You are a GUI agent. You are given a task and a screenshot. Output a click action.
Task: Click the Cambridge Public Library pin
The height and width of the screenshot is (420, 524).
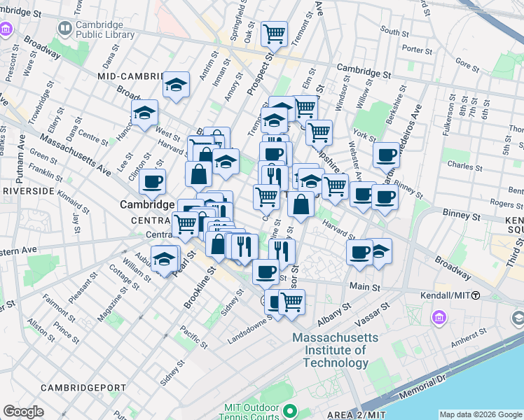[x=65, y=29]
